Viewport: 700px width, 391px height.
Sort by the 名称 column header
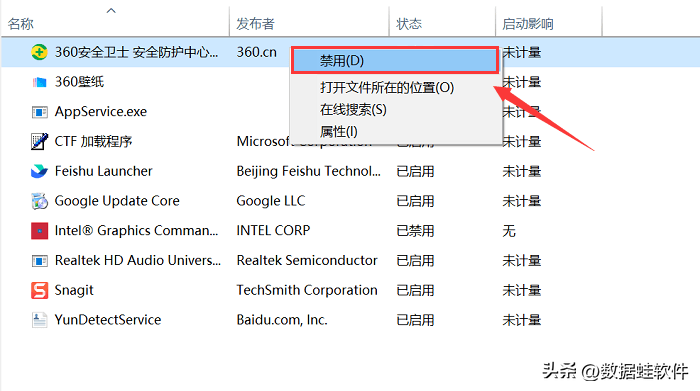(x=20, y=24)
